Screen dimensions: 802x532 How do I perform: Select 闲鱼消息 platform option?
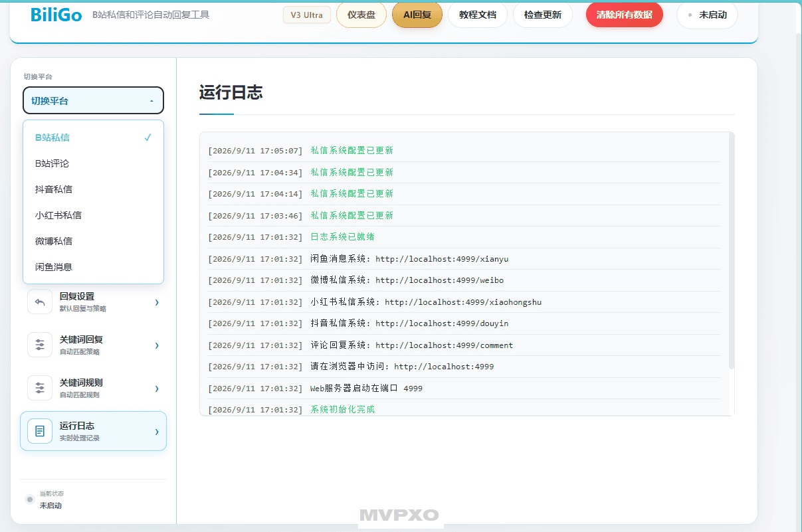click(x=93, y=267)
